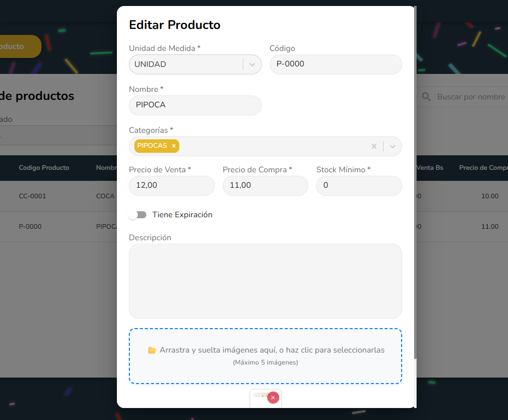
Task: Remove the PIPOCAS category tag
Action: click(x=174, y=146)
